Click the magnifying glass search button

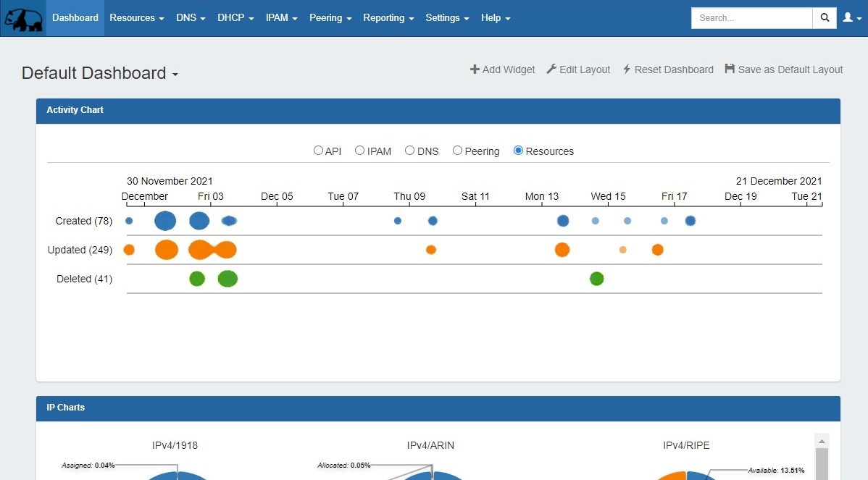[825, 18]
